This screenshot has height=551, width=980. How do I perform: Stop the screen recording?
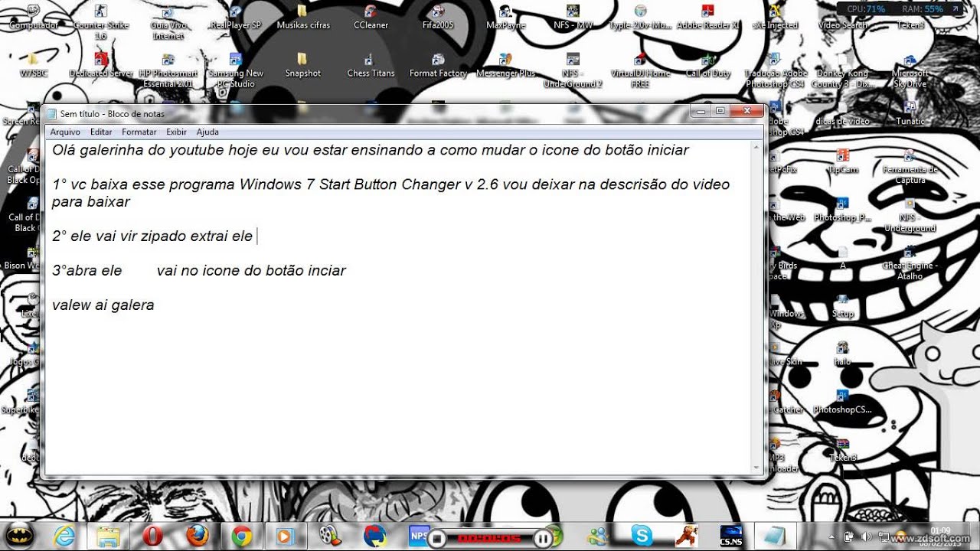437,539
